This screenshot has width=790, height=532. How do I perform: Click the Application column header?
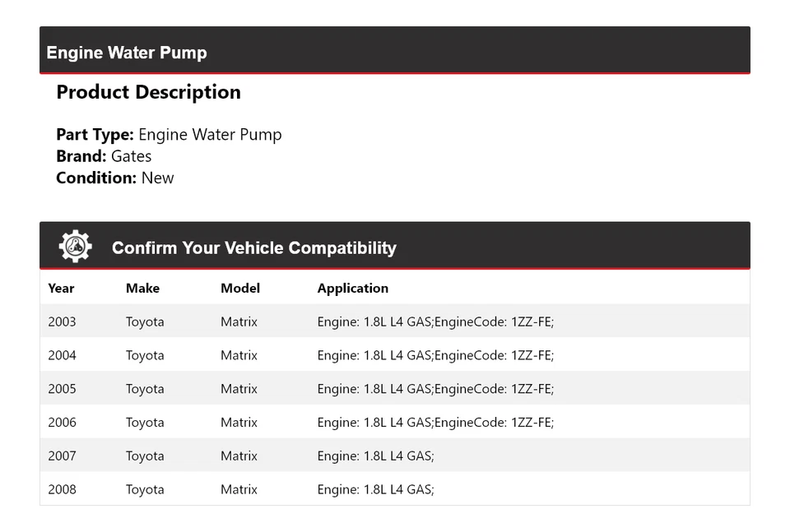[x=352, y=288]
